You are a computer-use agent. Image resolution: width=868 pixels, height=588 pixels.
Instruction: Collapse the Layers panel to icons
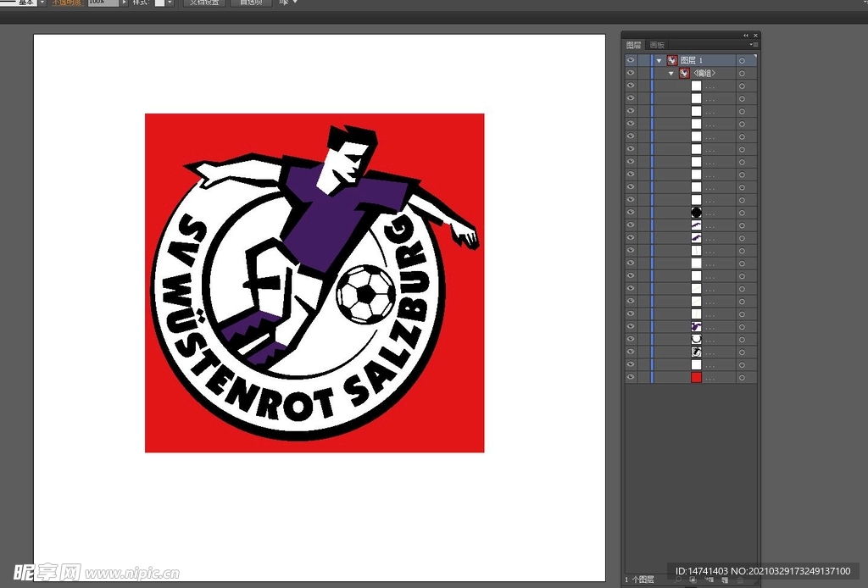tap(746, 36)
